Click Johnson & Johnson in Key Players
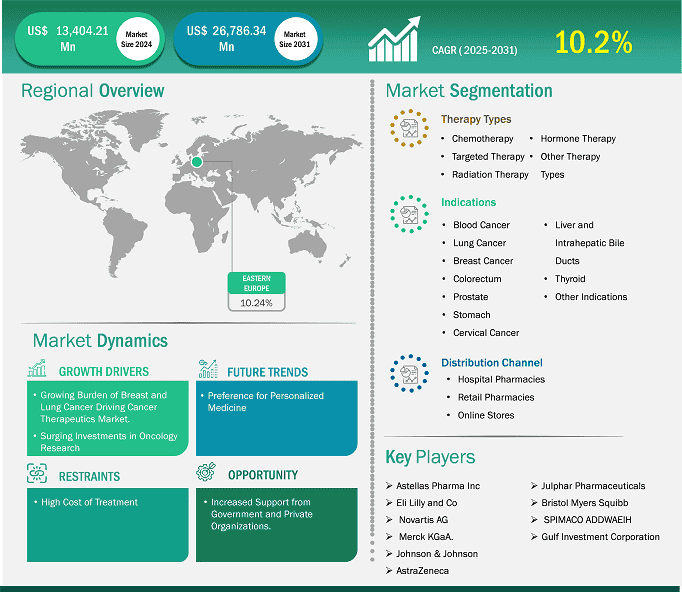 click(x=437, y=554)
